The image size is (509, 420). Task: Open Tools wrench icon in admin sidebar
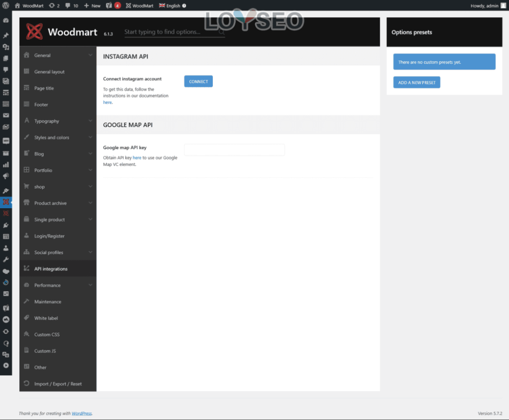[x=6, y=259]
